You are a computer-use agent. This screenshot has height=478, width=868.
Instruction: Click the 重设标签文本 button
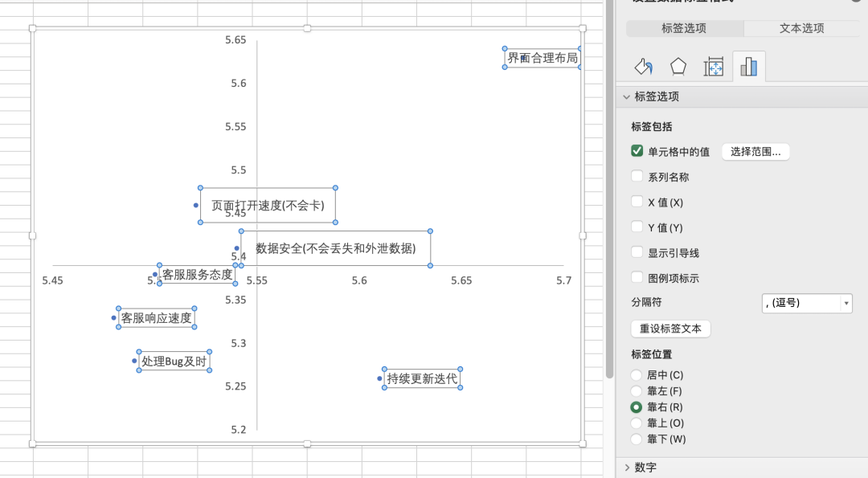[x=670, y=329]
